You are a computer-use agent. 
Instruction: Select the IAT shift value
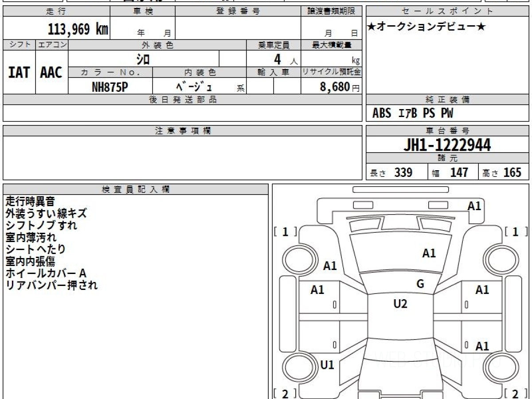pos(19,72)
